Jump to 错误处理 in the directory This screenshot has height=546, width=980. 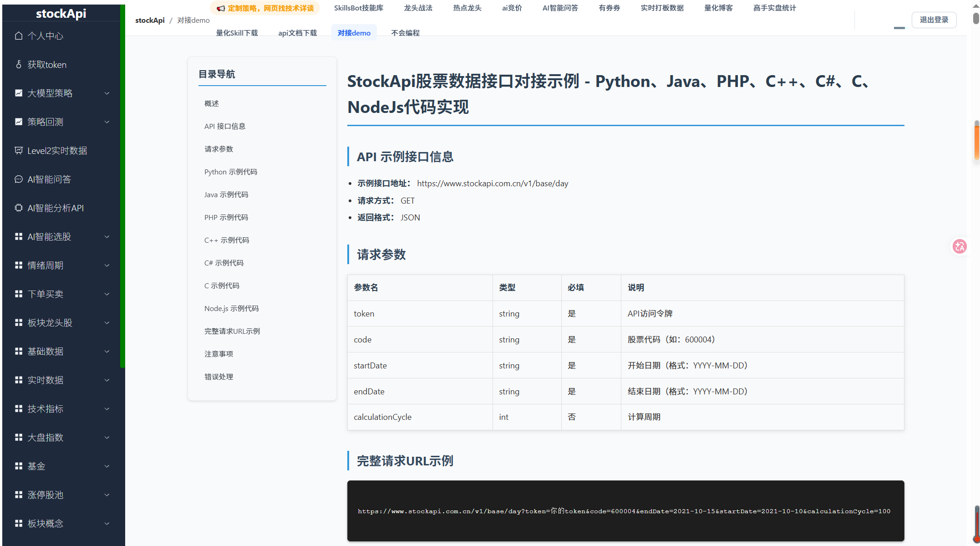tap(219, 377)
